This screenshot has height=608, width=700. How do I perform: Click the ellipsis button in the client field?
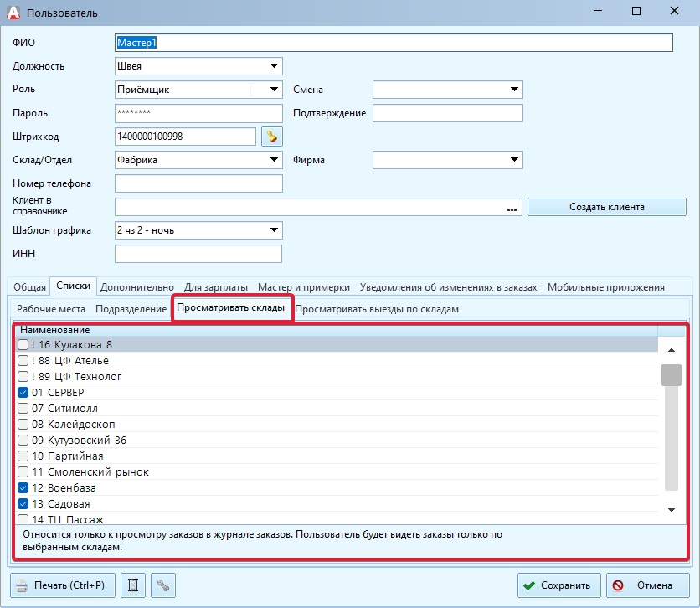point(512,207)
